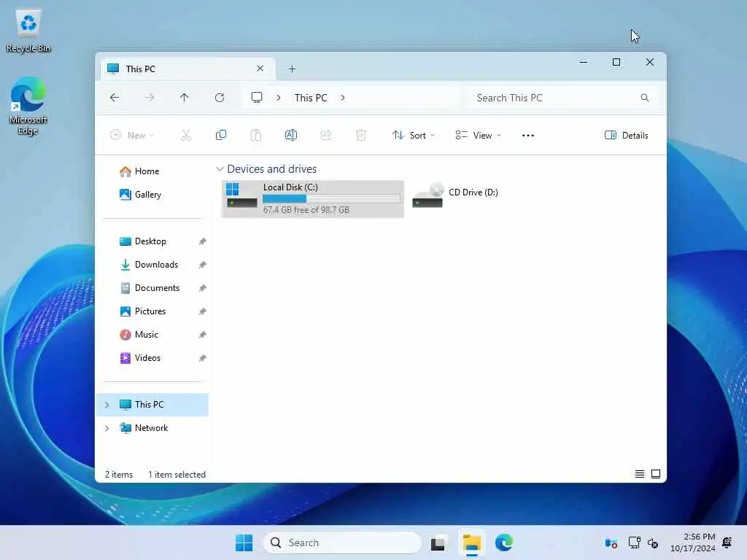Image resolution: width=747 pixels, height=560 pixels.
Task: Open the Sort dropdown
Action: (x=413, y=135)
